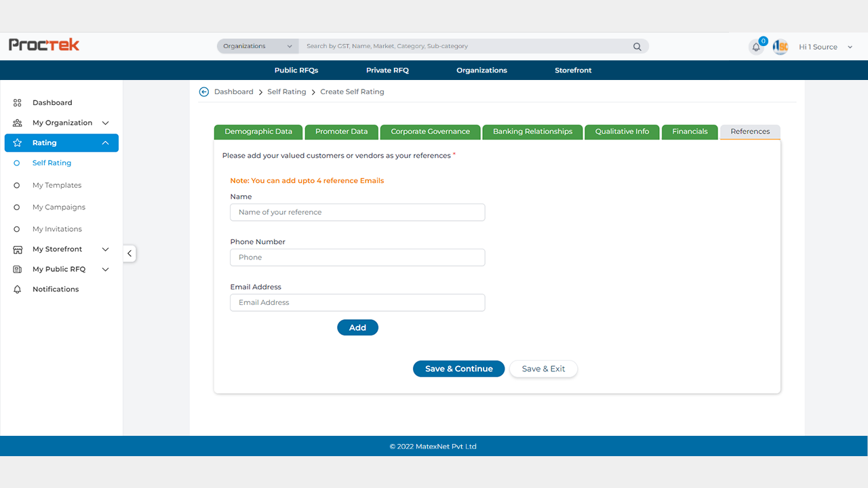Open Dashboard from the sidebar
This screenshot has width=868, height=488.
pos(52,102)
